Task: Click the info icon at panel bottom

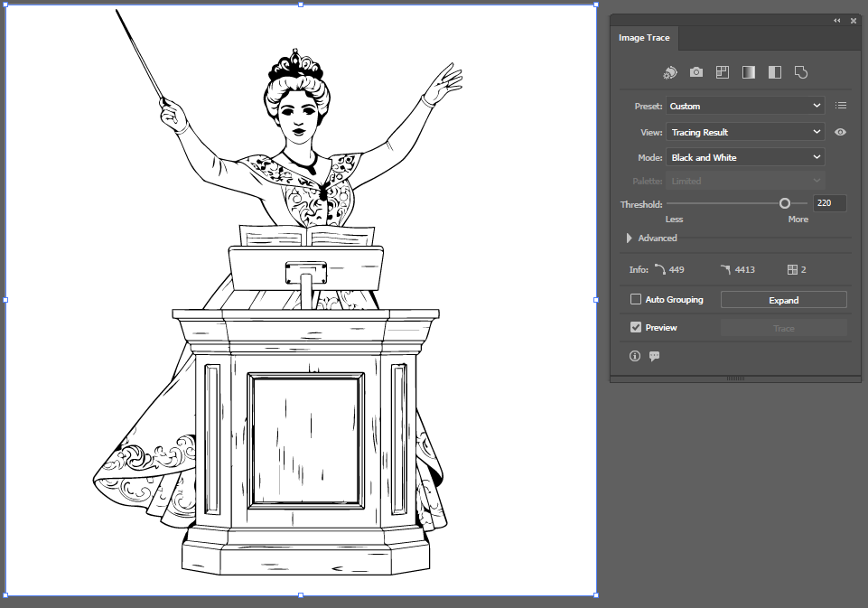Action: pos(635,356)
